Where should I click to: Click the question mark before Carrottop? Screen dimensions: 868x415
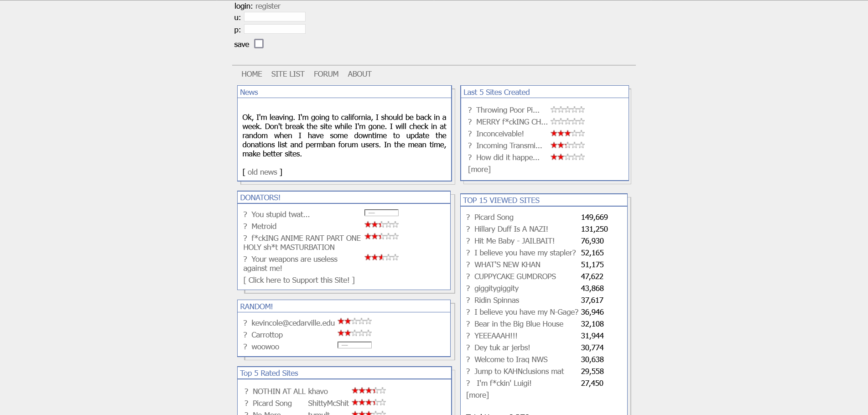(245, 335)
